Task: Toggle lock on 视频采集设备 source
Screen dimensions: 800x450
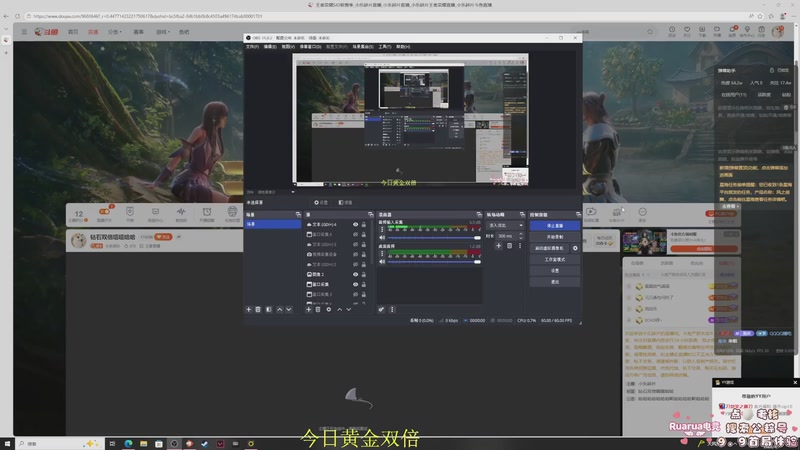Action: (364, 254)
